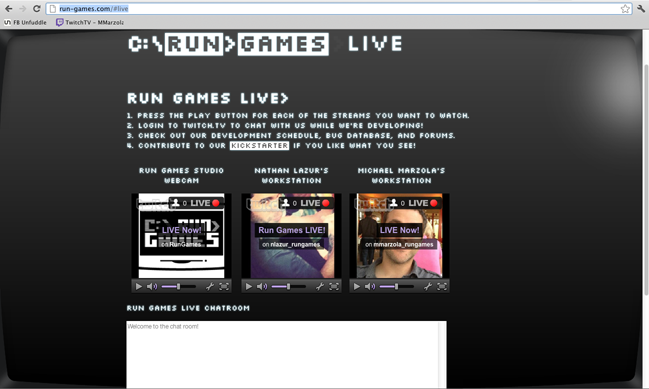Click the page vertical scrollbar
The height and width of the screenshot is (389, 649).
coord(646,180)
